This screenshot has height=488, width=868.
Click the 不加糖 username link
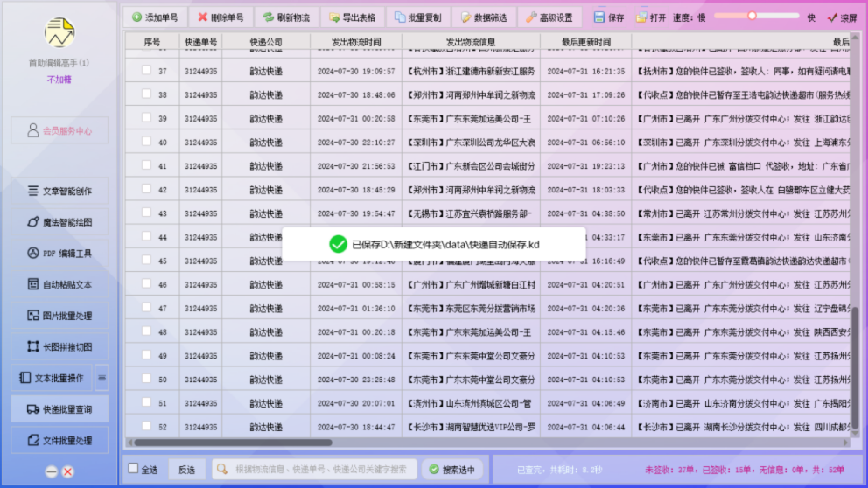[x=59, y=79]
